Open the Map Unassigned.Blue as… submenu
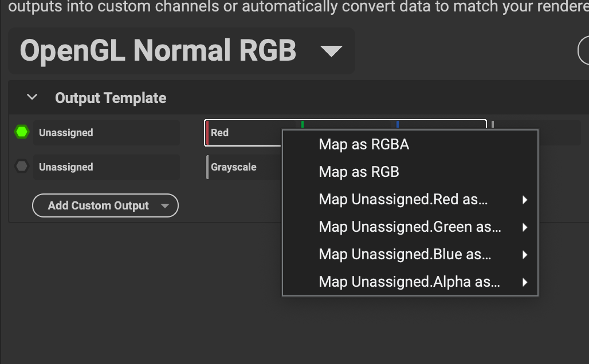589x364 pixels. (x=410, y=254)
